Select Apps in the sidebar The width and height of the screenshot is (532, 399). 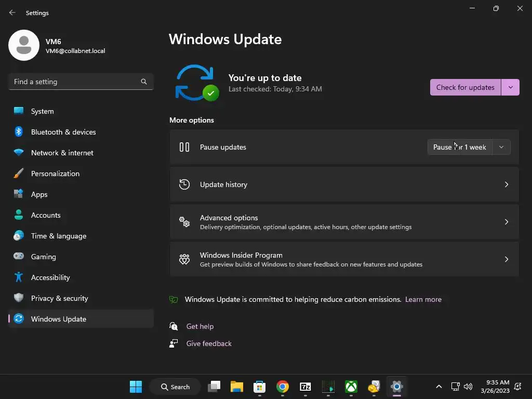pyautogui.click(x=81, y=194)
